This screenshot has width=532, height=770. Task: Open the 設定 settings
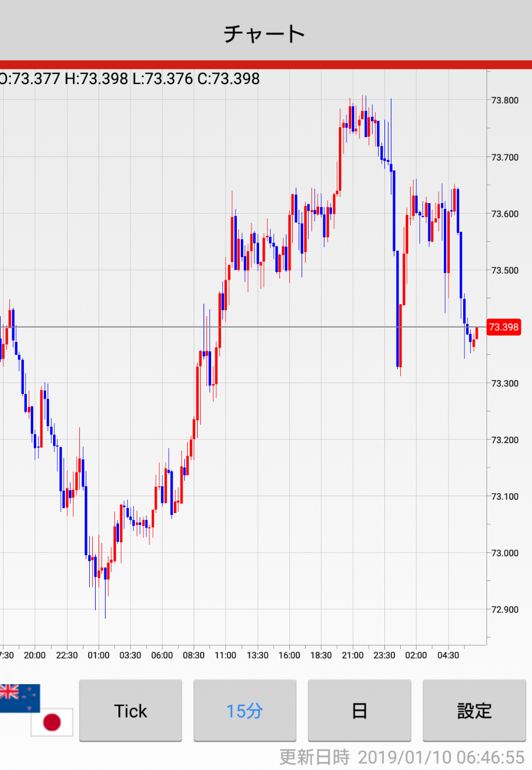point(474,710)
